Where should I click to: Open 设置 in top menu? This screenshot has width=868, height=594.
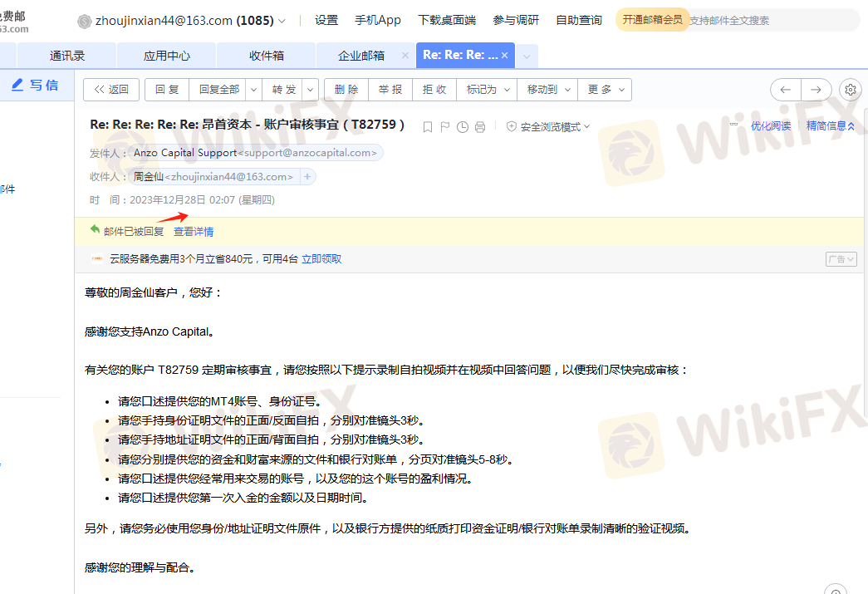[x=326, y=21]
